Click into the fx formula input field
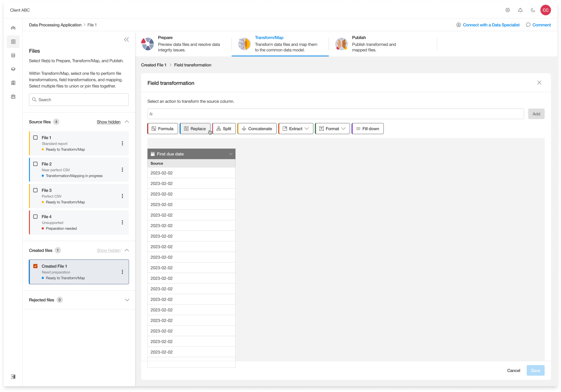The image size is (561, 392). tap(335, 114)
